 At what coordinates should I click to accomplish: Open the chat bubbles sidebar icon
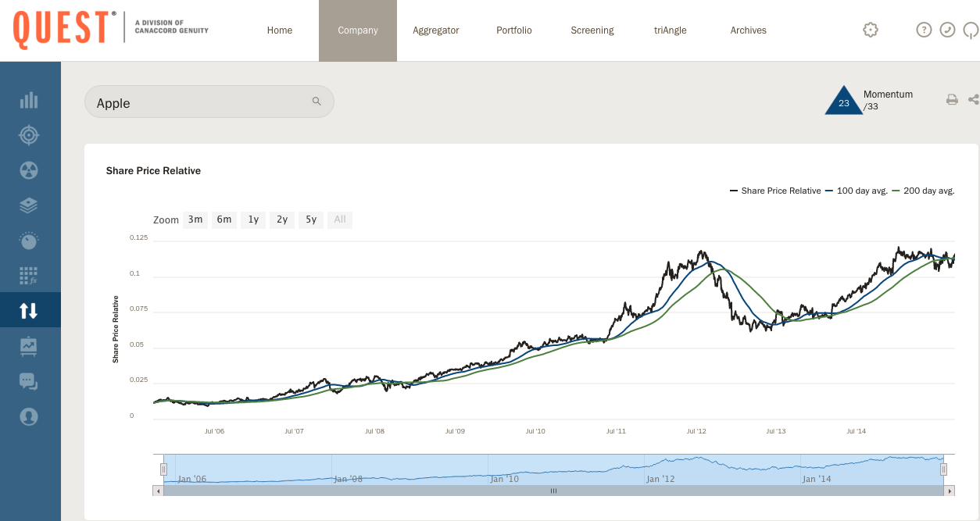point(29,381)
